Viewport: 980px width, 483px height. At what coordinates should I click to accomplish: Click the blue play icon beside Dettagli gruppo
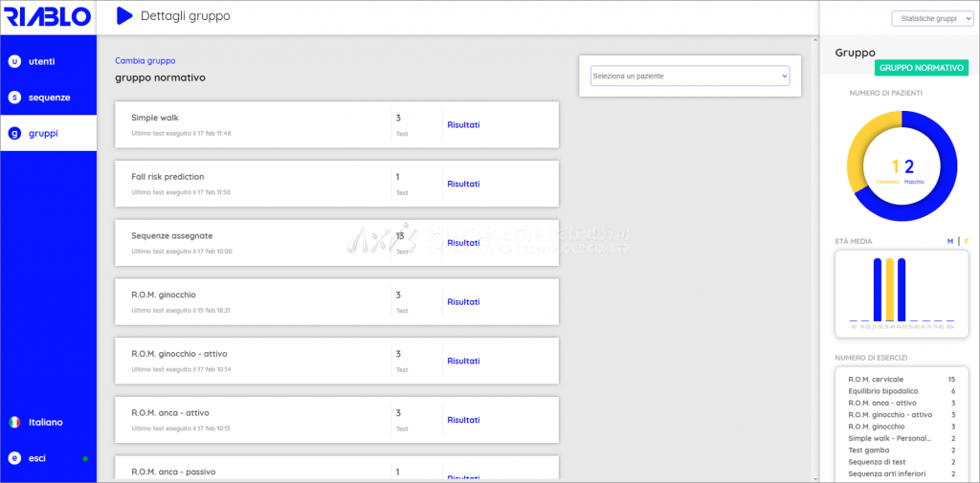[124, 16]
